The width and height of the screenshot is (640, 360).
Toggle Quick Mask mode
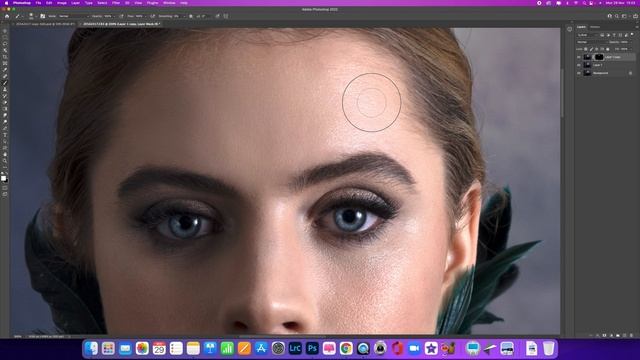[x=5, y=188]
